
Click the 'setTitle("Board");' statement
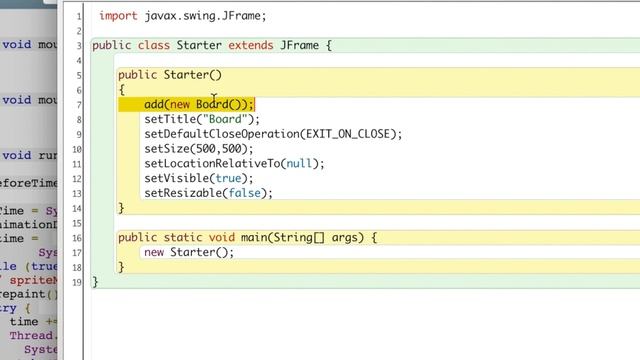point(202,119)
